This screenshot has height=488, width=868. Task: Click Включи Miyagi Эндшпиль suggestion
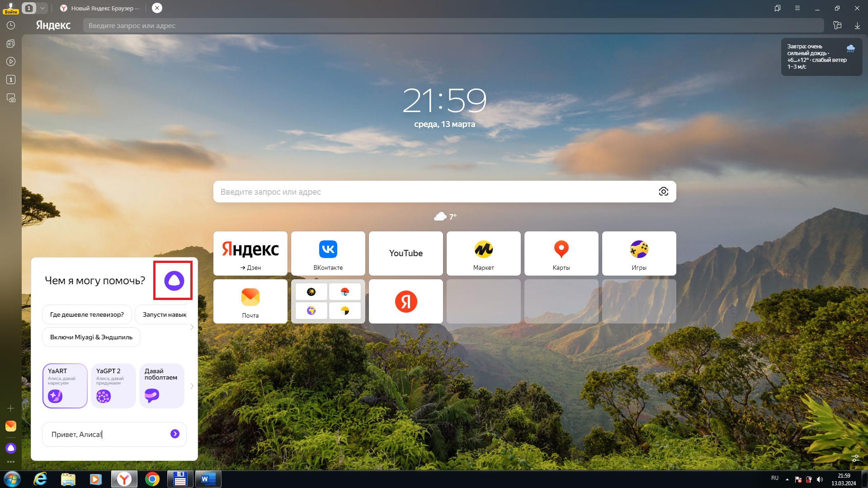[x=92, y=338]
